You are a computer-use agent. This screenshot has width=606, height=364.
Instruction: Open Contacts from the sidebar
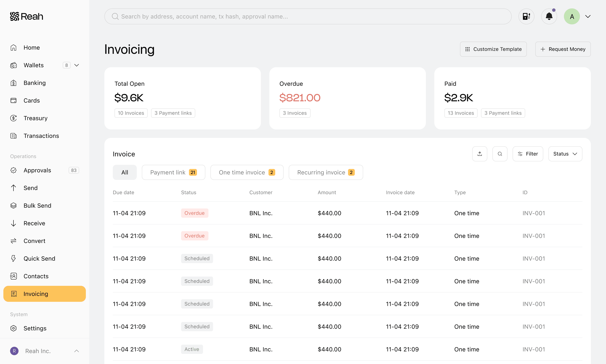click(x=36, y=276)
